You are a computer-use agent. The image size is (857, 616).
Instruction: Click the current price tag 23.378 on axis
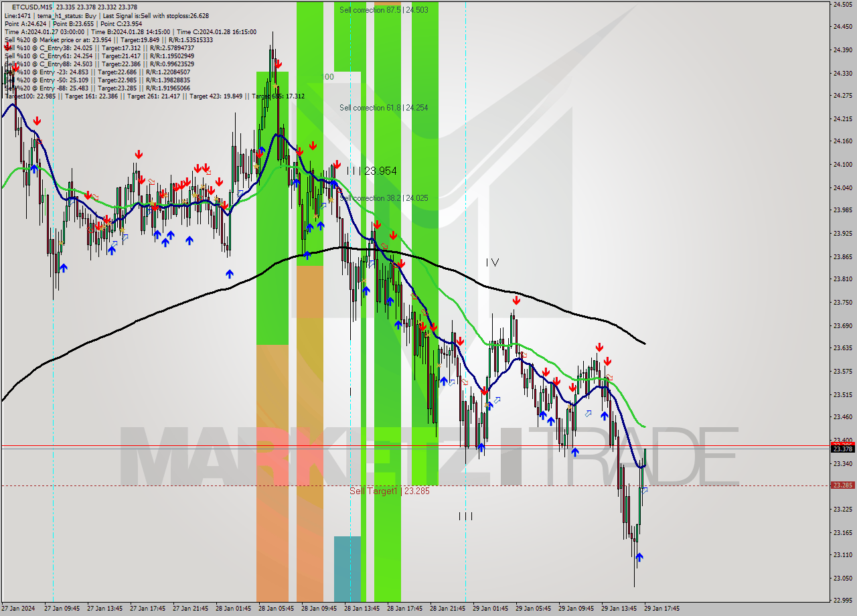[x=842, y=449]
